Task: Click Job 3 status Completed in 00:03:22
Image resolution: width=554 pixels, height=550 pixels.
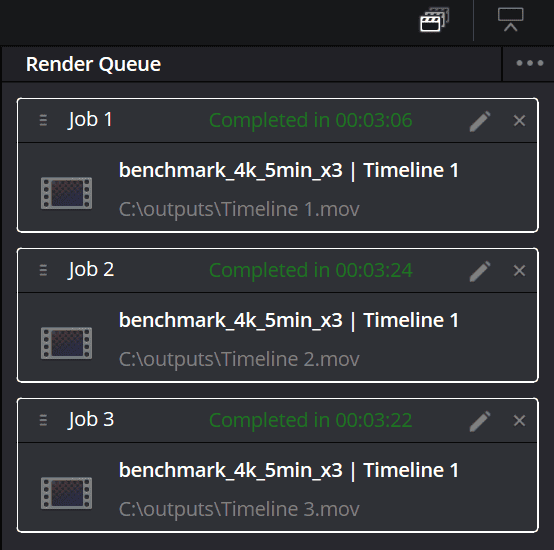Action: click(311, 420)
